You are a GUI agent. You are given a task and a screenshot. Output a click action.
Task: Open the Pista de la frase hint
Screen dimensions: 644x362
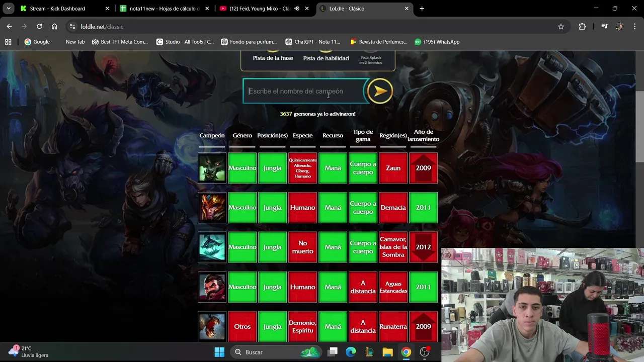tap(273, 58)
